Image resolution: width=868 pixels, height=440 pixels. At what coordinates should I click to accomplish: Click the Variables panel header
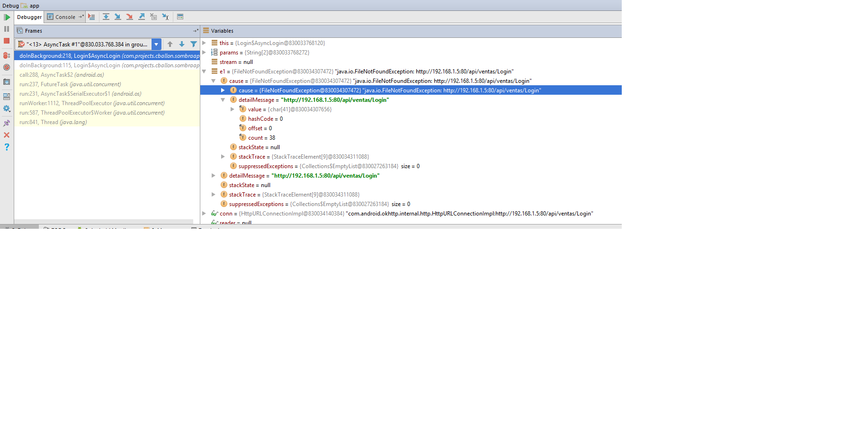411,31
